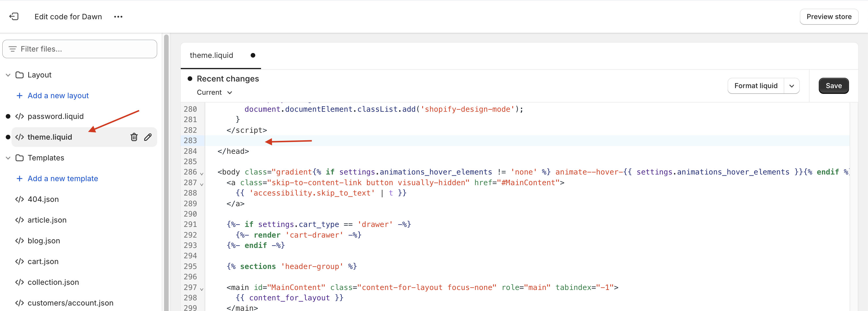Rename theme.liquid using pencil icon

(148, 137)
